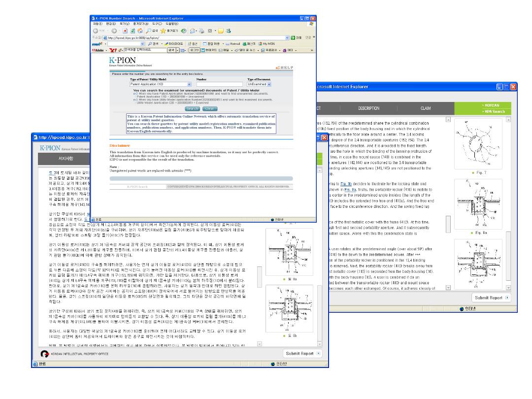This screenshot has width=532, height=399.
Task: Open the MSN search box dropdown
Action: pos(142,44)
